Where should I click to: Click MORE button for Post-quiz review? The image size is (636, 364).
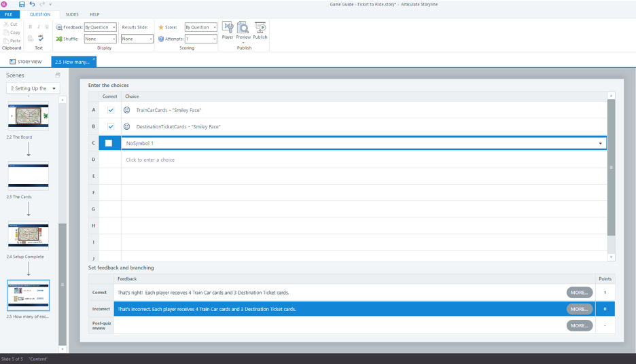tap(579, 325)
